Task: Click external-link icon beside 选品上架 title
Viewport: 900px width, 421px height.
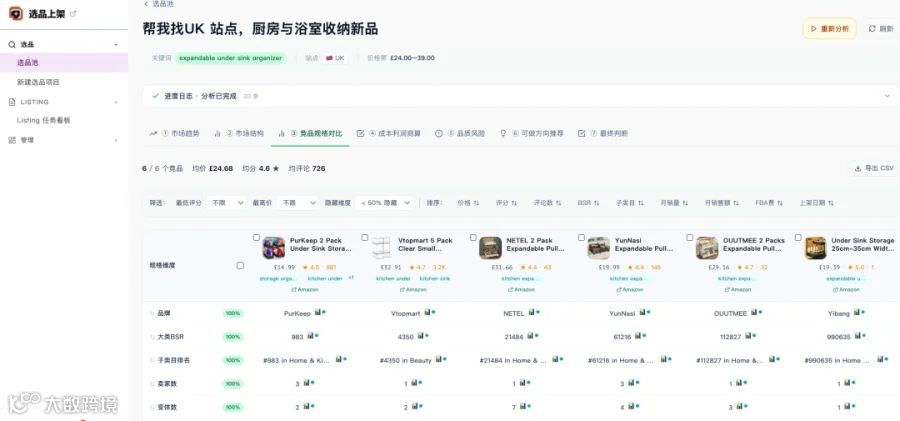Action: point(73,14)
